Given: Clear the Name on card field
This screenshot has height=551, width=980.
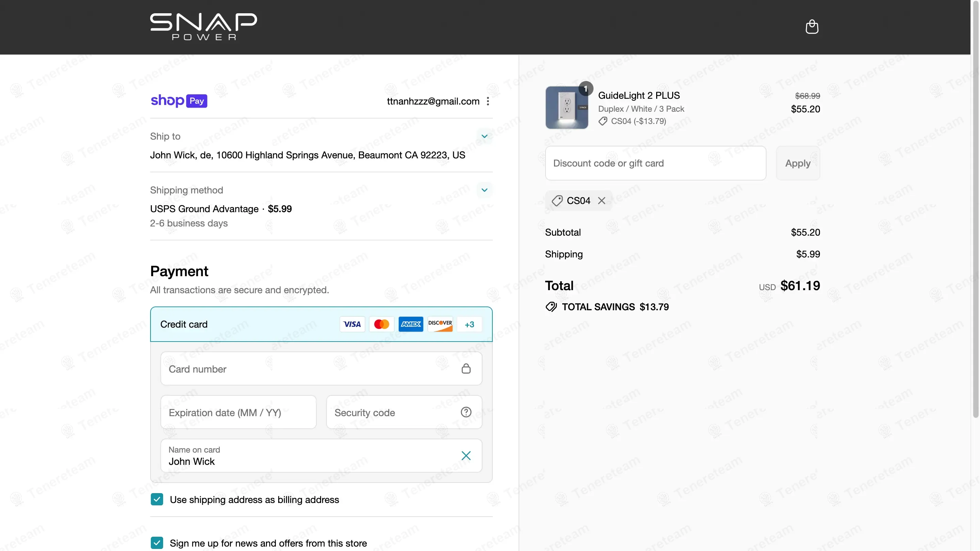Looking at the screenshot, I should 465,456.
